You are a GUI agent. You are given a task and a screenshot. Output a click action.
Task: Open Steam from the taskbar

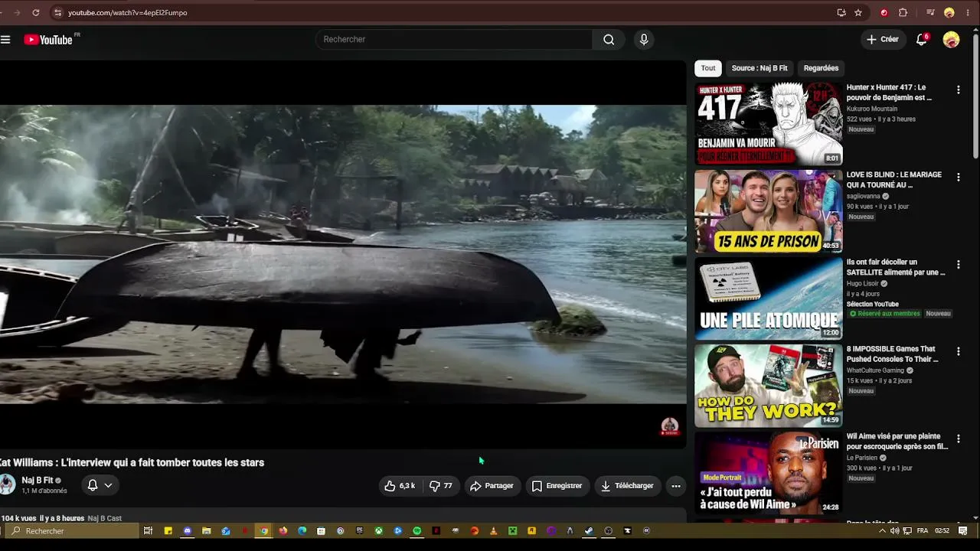[x=589, y=530]
